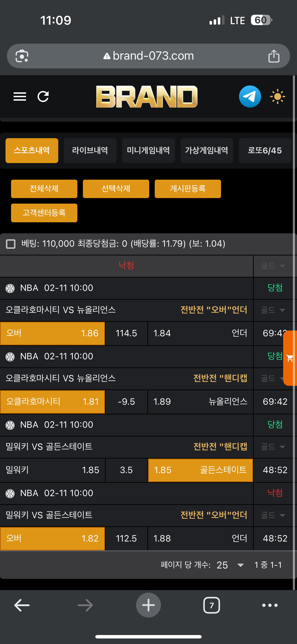Tap the browser more options dots
297x644 pixels.
tap(270, 605)
